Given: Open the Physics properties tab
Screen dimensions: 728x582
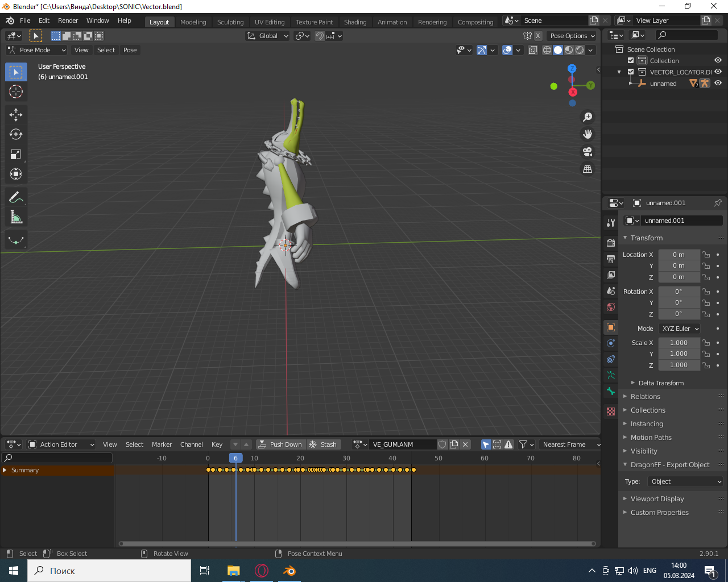Looking at the screenshot, I should coord(611,343).
